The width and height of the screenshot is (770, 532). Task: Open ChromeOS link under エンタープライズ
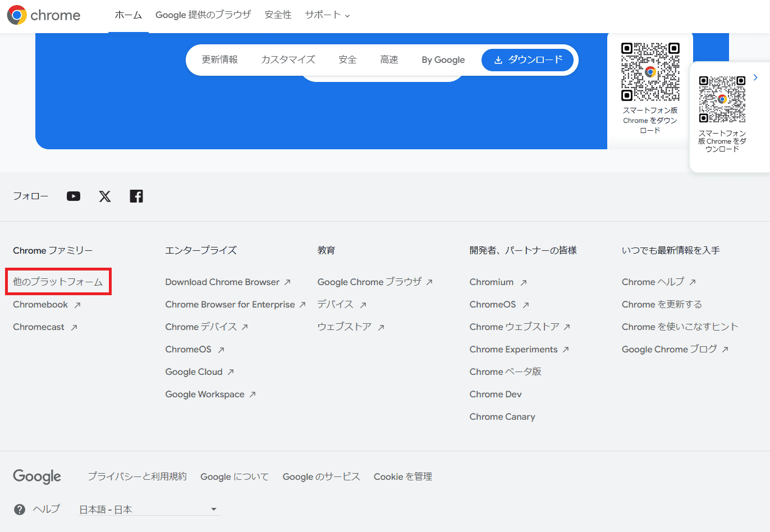[195, 350]
